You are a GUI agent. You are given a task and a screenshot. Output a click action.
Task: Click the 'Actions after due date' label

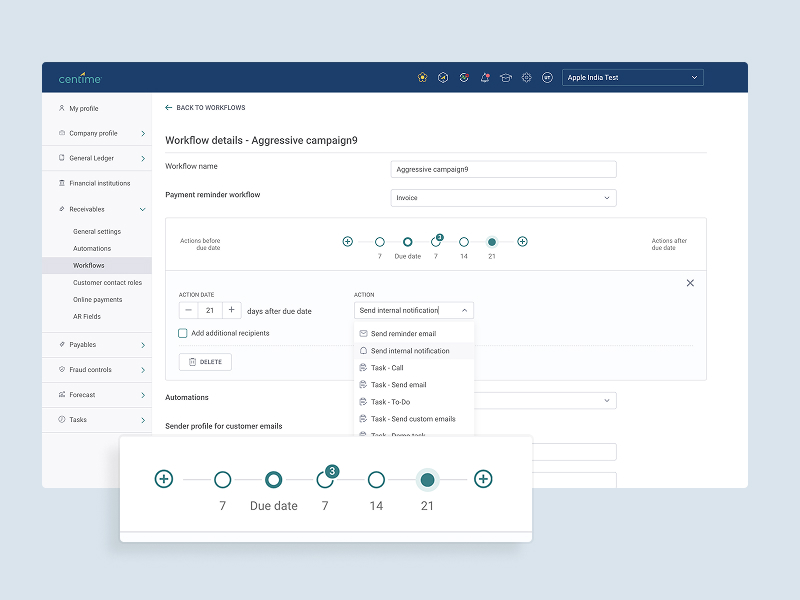(669, 244)
